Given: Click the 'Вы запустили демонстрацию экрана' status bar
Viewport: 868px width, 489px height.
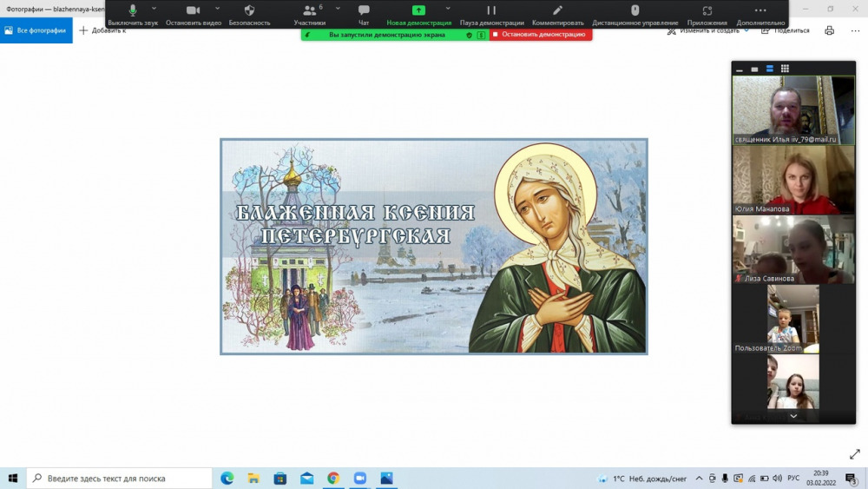Looking at the screenshot, I should coord(387,35).
